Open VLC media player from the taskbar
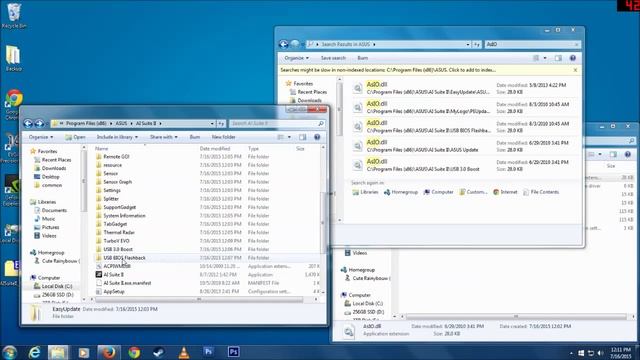640x360 pixels. [184, 352]
